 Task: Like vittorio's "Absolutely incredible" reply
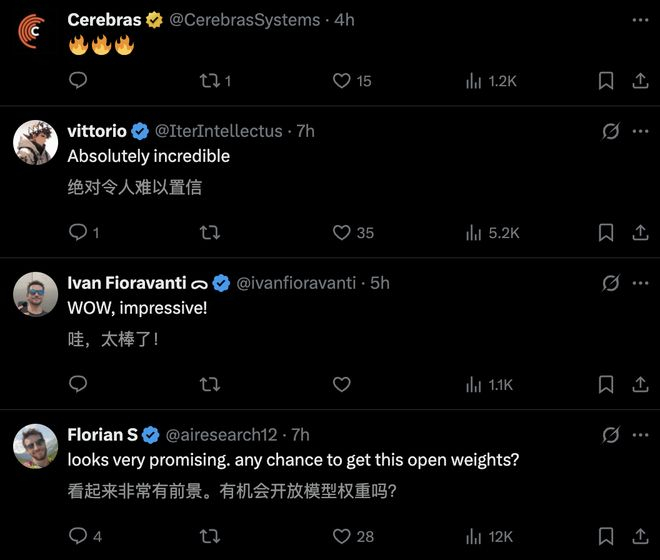click(341, 233)
